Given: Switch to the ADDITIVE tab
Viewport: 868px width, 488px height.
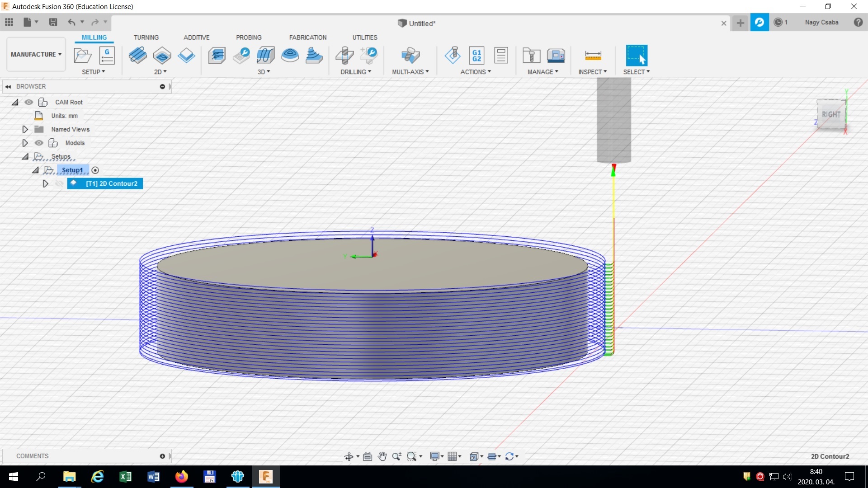Looking at the screenshot, I should 196,38.
